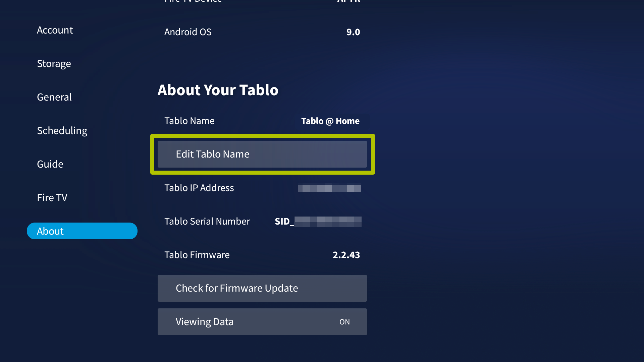Click the Edit Tablo Name button
The height and width of the screenshot is (362, 644).
click(x=262, y=154)
